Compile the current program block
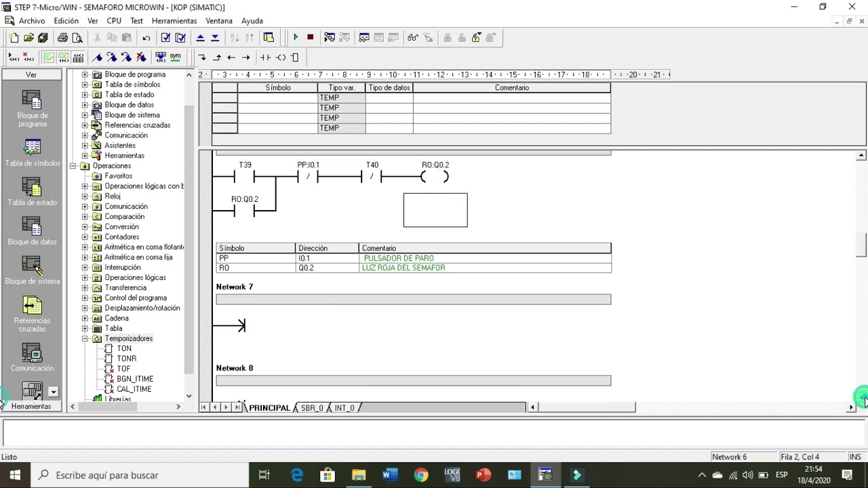 (165, 38)
